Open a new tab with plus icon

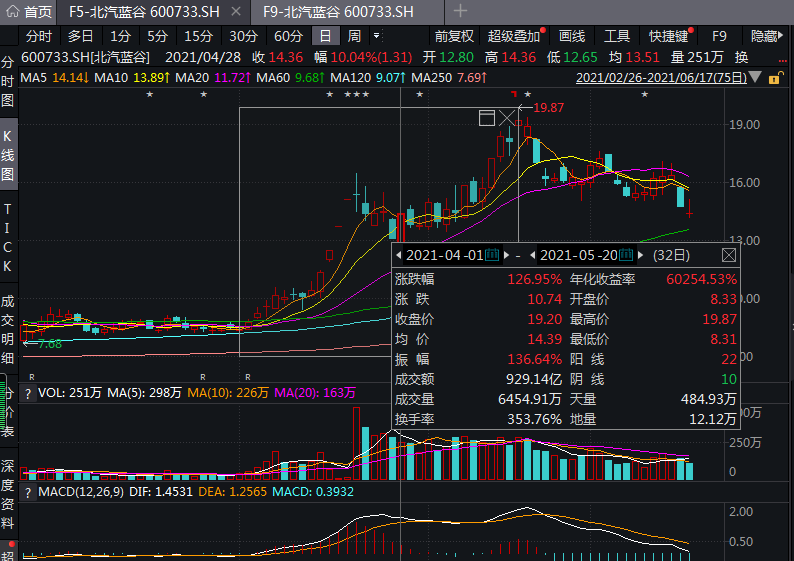pyautogui.click(x=460, y=11)
